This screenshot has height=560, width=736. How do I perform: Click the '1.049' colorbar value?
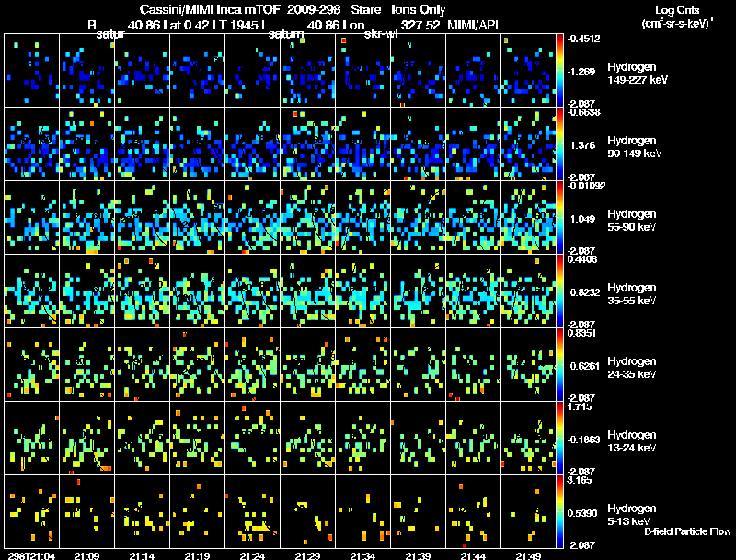click(582, 219)
